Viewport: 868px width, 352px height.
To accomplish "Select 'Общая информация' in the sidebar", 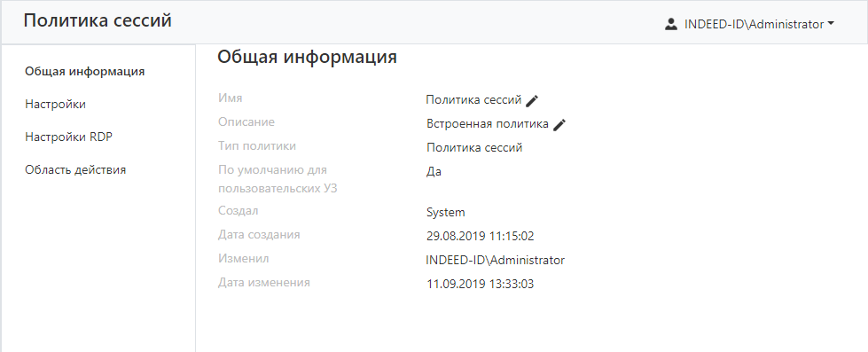I will (85, 72).
